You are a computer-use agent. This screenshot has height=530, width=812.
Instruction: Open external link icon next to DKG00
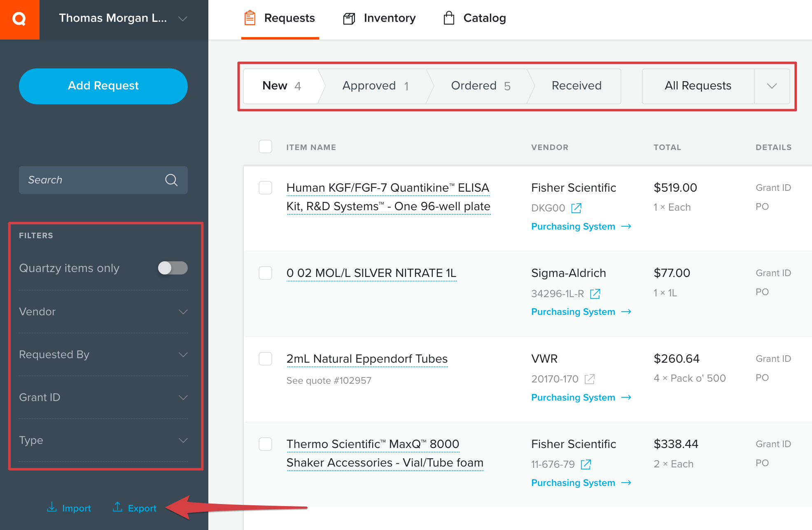[x=576, y=208]
